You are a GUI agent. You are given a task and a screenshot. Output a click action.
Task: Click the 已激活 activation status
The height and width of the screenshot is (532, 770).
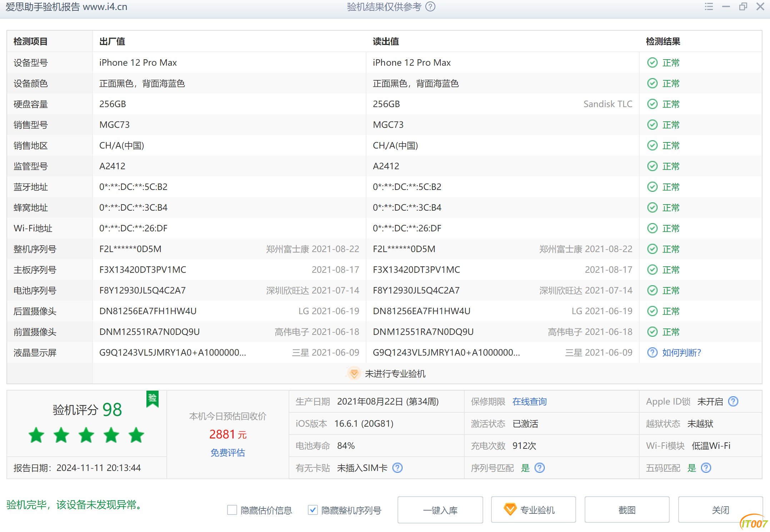coord(525,424)
